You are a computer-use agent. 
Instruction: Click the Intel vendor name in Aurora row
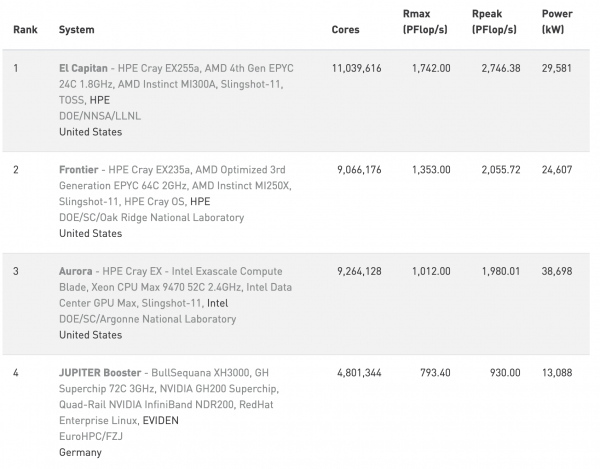(217, 303)
